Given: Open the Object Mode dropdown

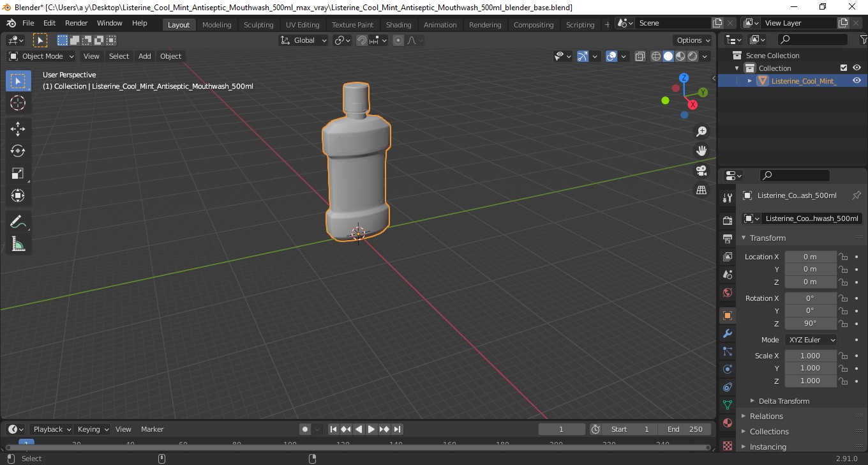Looking at the screenshot, I should click(x=41, y=56).
